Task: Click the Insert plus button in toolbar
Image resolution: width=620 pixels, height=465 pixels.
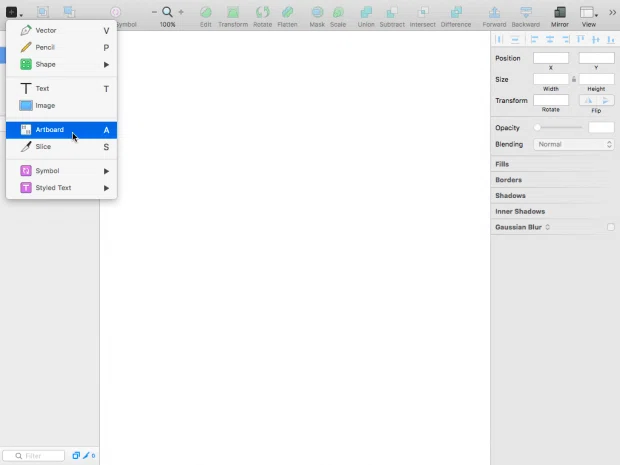Action: pos(11,12)
